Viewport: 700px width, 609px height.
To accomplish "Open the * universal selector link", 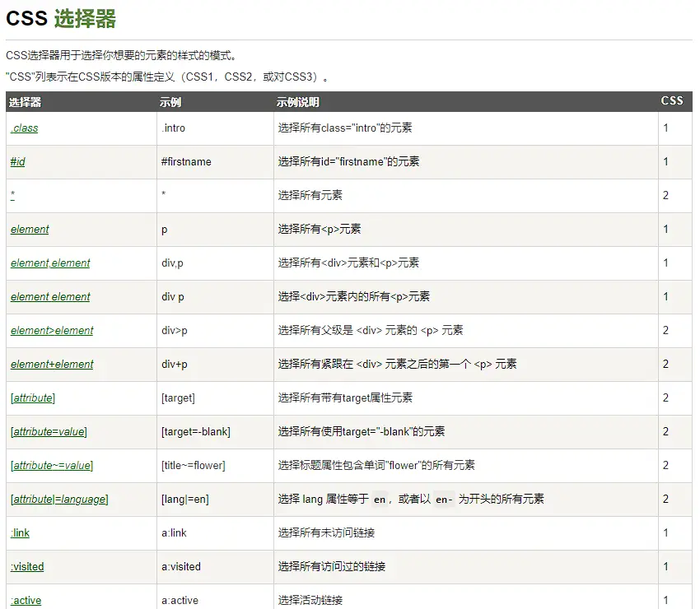I will pos(12,196).
